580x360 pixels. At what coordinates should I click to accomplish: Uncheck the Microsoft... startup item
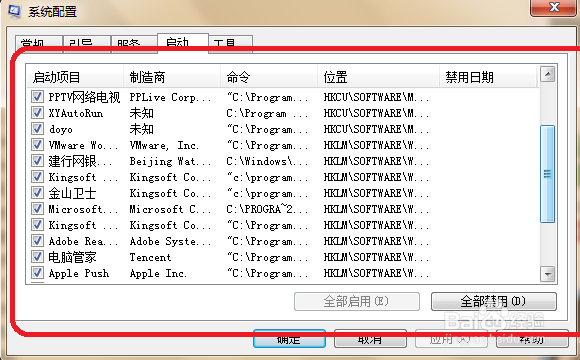pyautogui.click(x=37, y=209)
